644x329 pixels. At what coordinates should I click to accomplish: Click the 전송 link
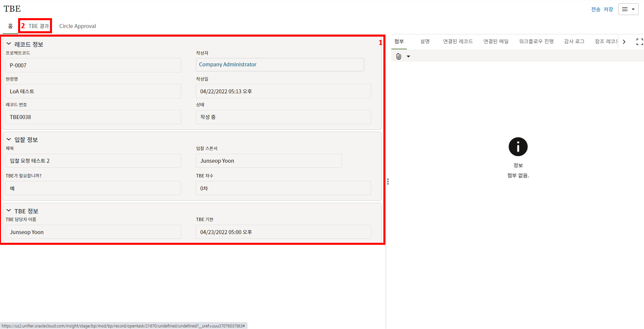pos(596,9)
